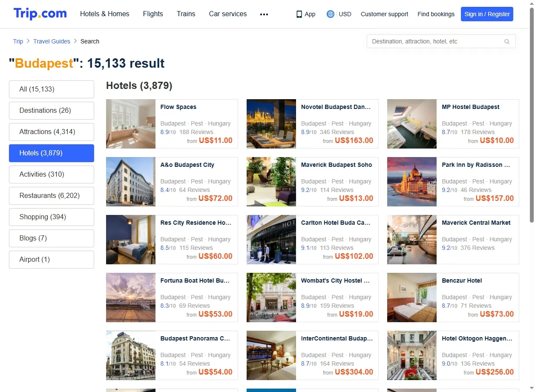Open Customer support link
Viewport: 535px width, 392px height.
(384, 14)
